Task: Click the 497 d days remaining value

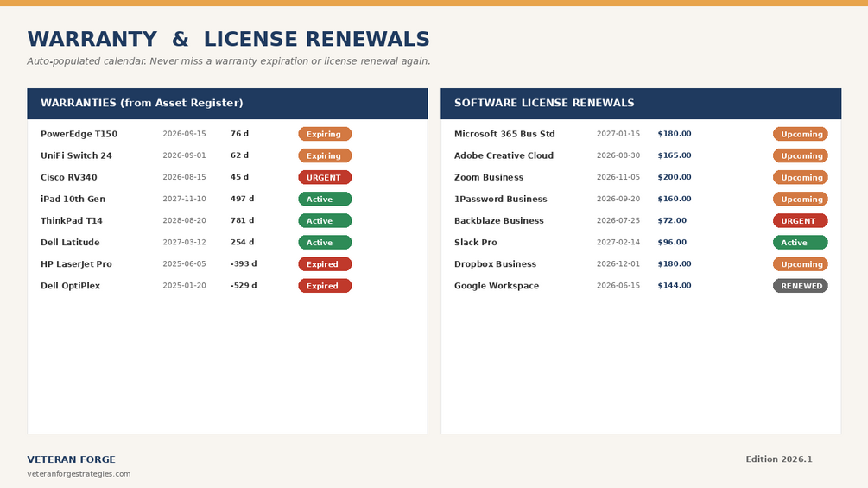Action: tap(243, 198)
